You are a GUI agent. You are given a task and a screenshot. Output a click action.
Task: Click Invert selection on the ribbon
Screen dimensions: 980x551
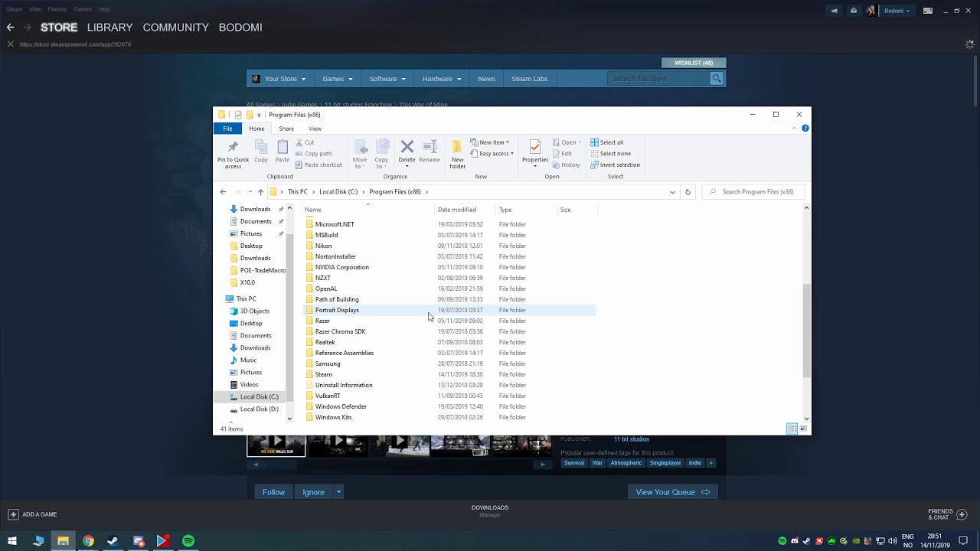615,165
